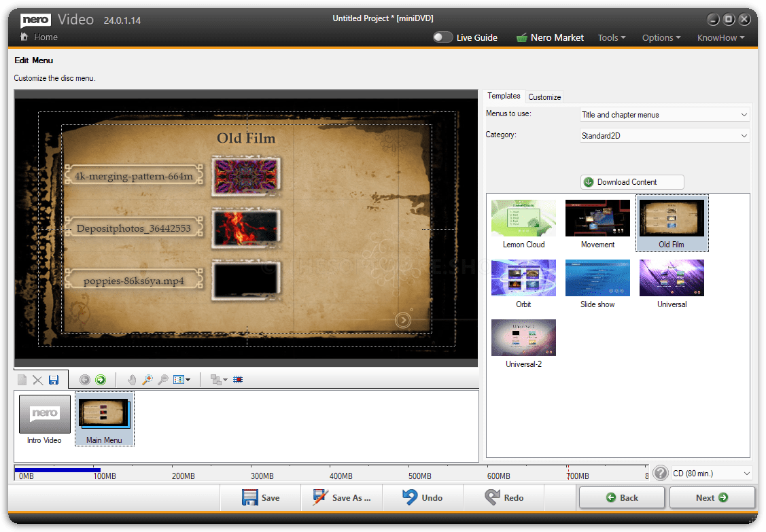Click the Home house icon
This screenshot has height=532, width=766.
click(x=24, y=37)
